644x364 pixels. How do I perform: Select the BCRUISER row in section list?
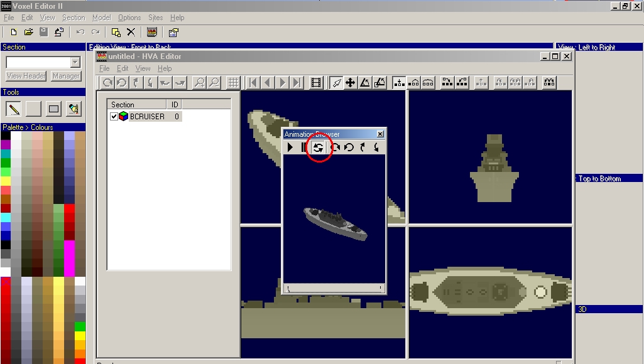147,117
